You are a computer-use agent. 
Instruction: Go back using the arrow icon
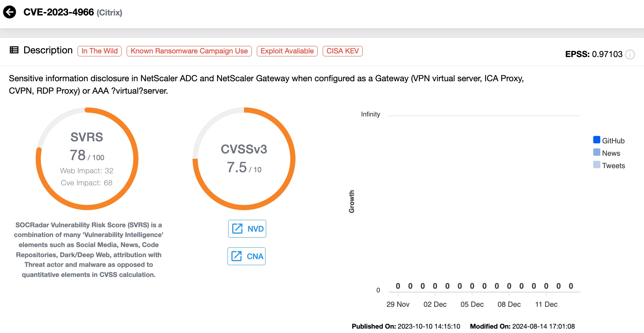[9, 12]
